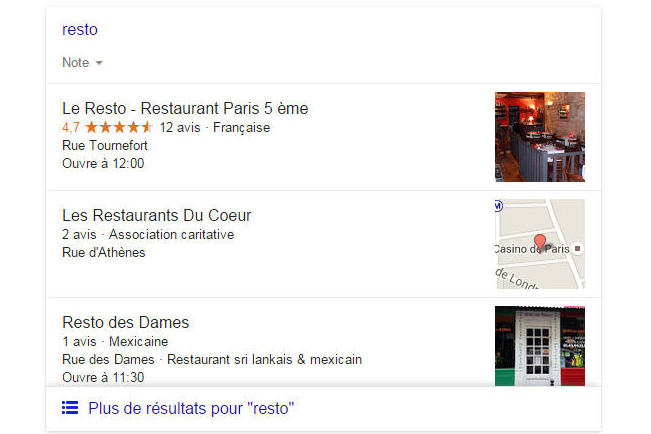Click the 2 avis review count
The width and height of the screenshot is (651, 434).
point(79,235)
